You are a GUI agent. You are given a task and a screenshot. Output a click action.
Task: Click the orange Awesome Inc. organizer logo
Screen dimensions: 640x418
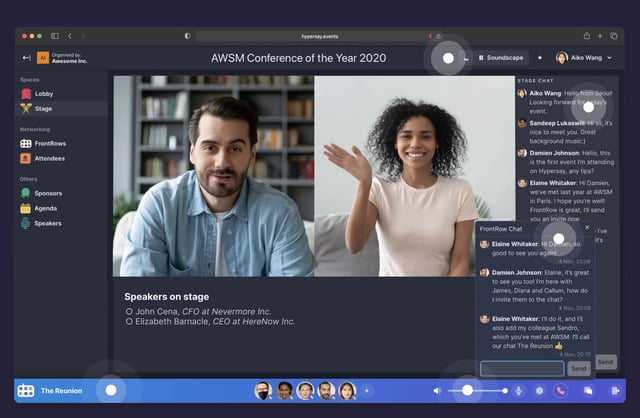point(43,58)
